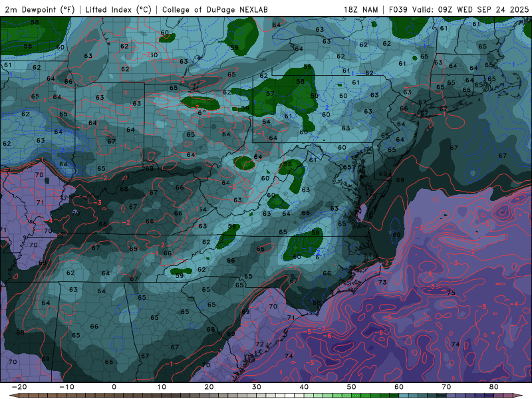Click the 73 dewpoint value off the Carolina coast
The width and height of the screenshot is (532, 399).
(x=382, y=282)
